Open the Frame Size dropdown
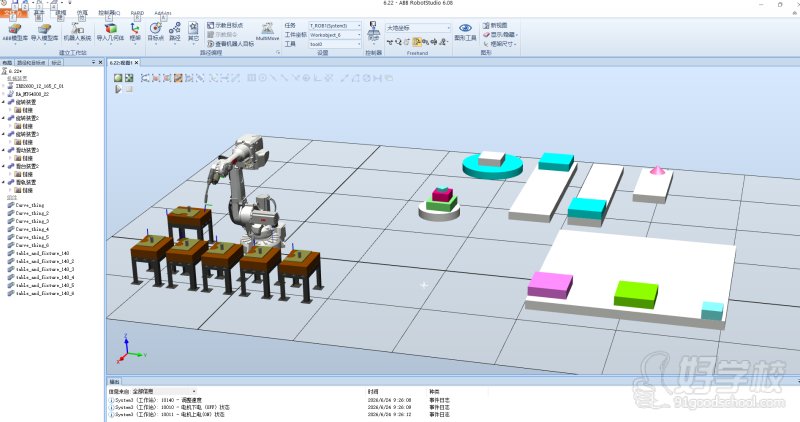 point(500,44)
